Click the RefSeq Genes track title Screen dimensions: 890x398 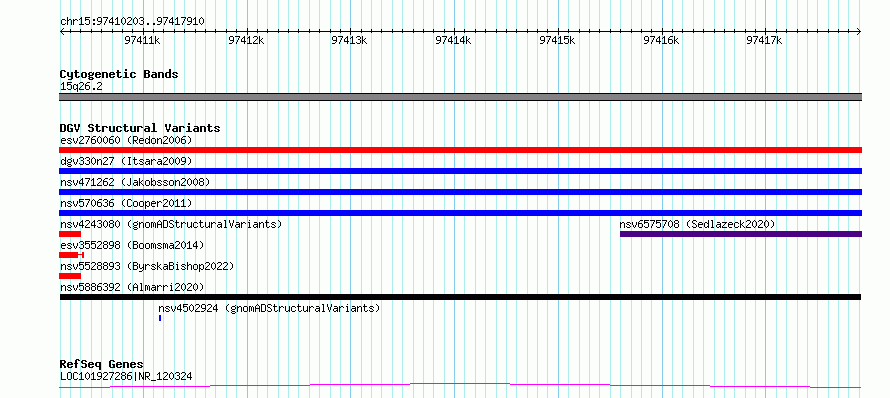tap(102, 365)
